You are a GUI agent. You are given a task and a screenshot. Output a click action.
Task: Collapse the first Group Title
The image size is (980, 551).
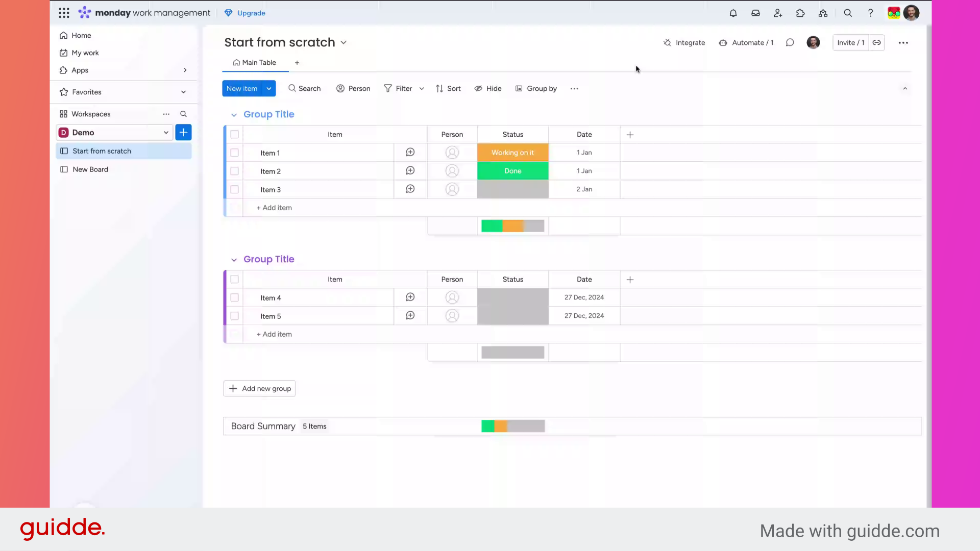234,115
